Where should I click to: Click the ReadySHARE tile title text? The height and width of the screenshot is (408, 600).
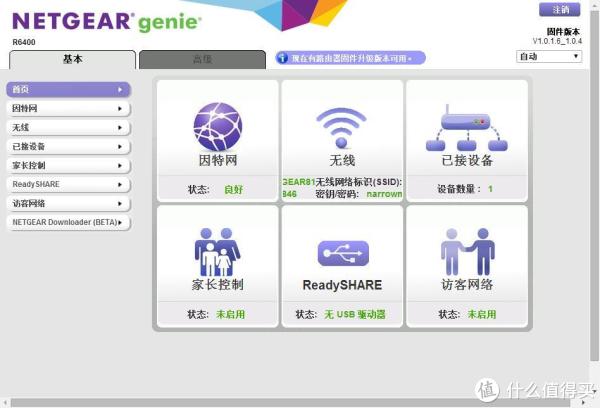pos(342,285)
